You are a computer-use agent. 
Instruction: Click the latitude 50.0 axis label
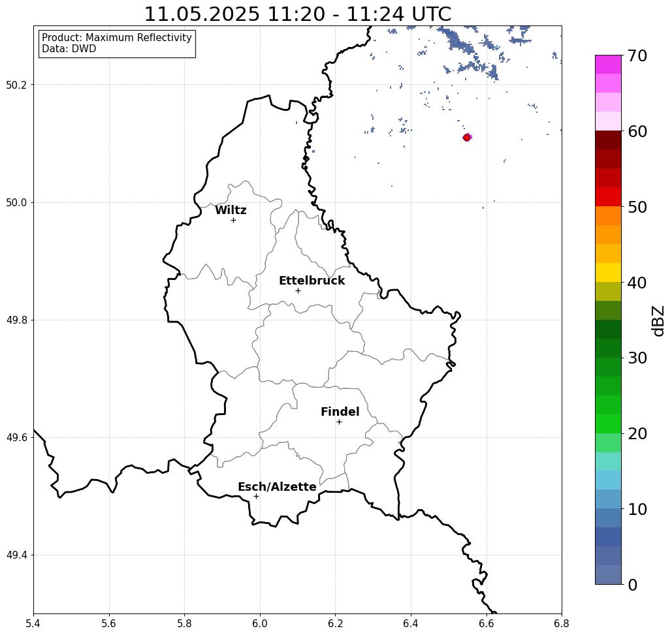(16, 202)
